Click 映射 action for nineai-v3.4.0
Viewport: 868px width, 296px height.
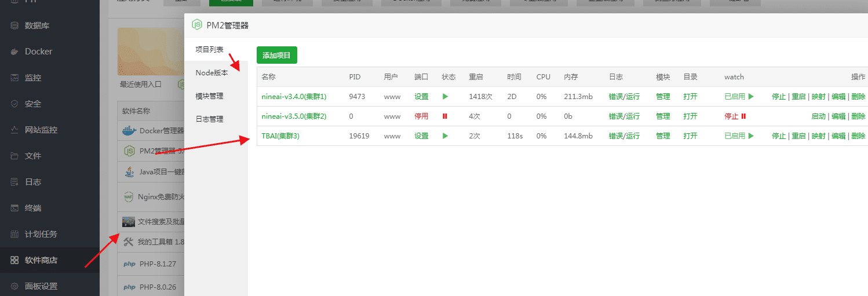pyautogui.click(x=818, y=97)
